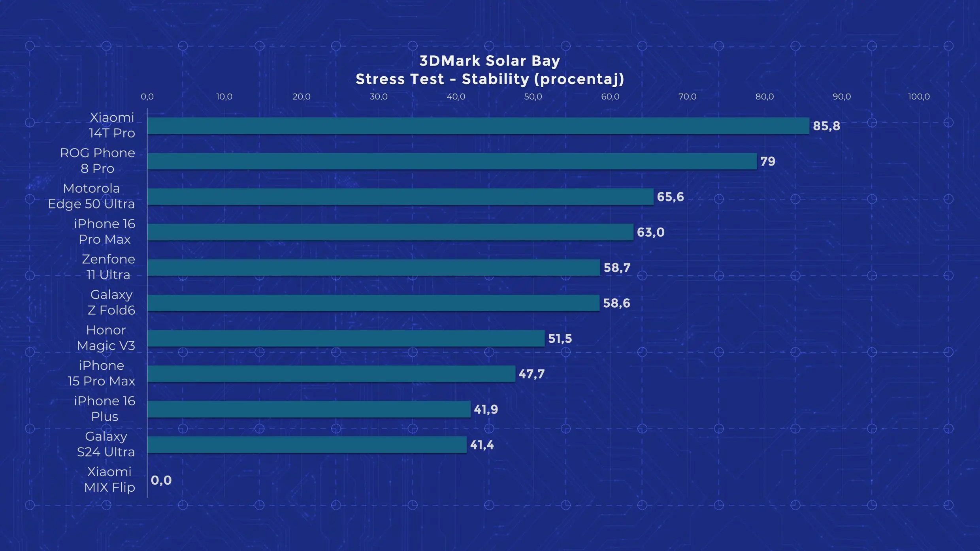Click the subtitle 'Stress Test - Stability (procentaj)'

pyautogui.click(x=490, y=79)
